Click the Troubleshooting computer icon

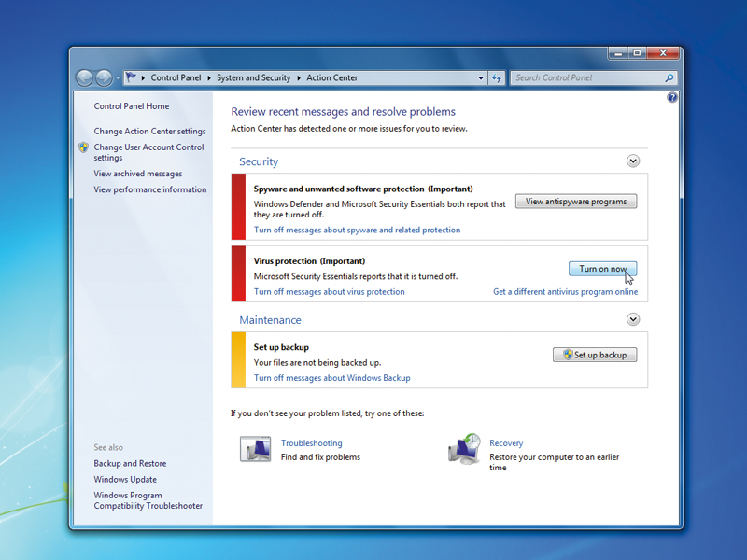255,449
